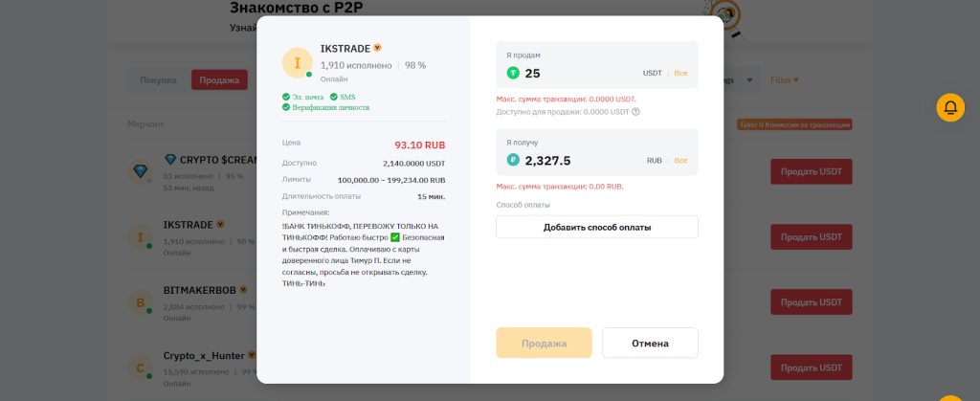This screenshot has height=401, width=980.
Task: Click the RUB ruble coin icon
Action: click(x=513, y=161)
